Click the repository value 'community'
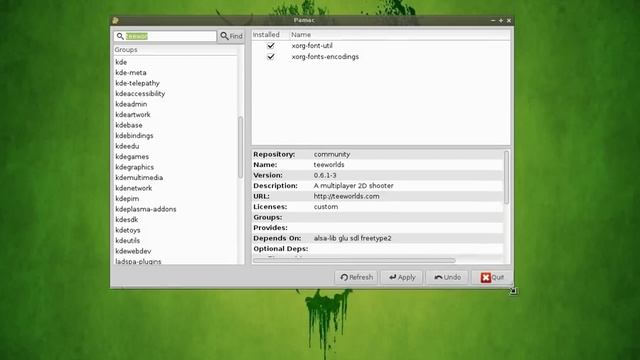Screen dimensions: 640x360 coord(332,154)
